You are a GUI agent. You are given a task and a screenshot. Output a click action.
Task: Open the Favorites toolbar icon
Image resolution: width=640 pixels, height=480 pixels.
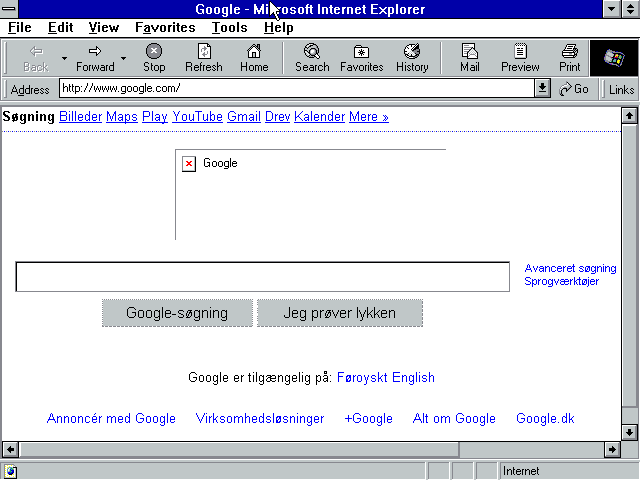tap(361, 52)
